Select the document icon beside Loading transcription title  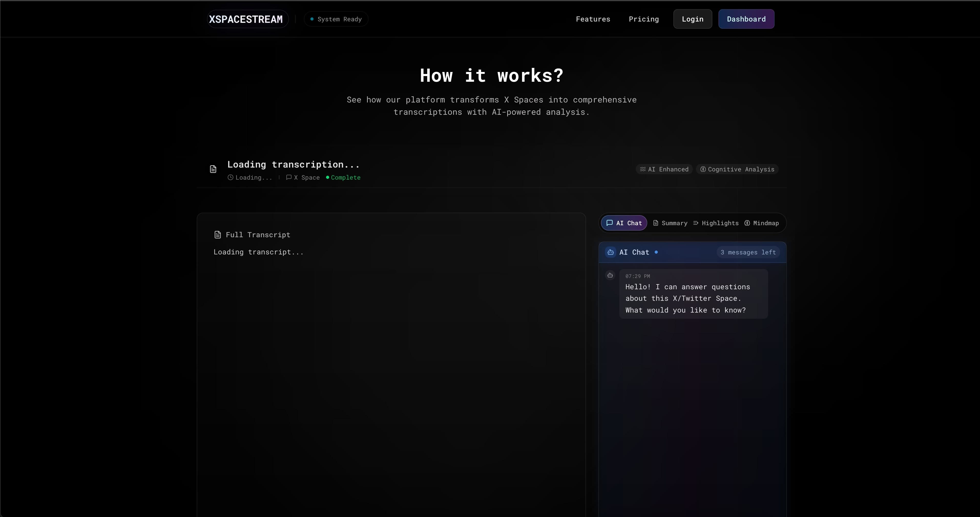[213, 169]
